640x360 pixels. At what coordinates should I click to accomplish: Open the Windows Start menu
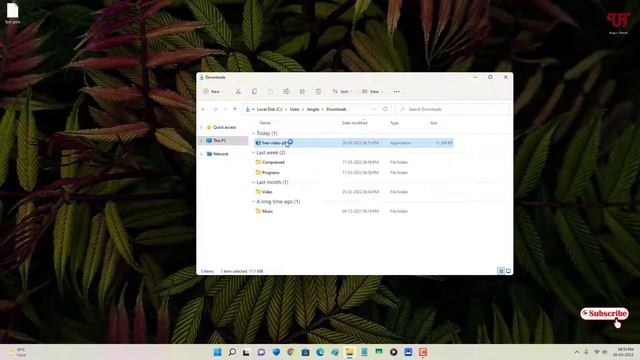[218, 352]
